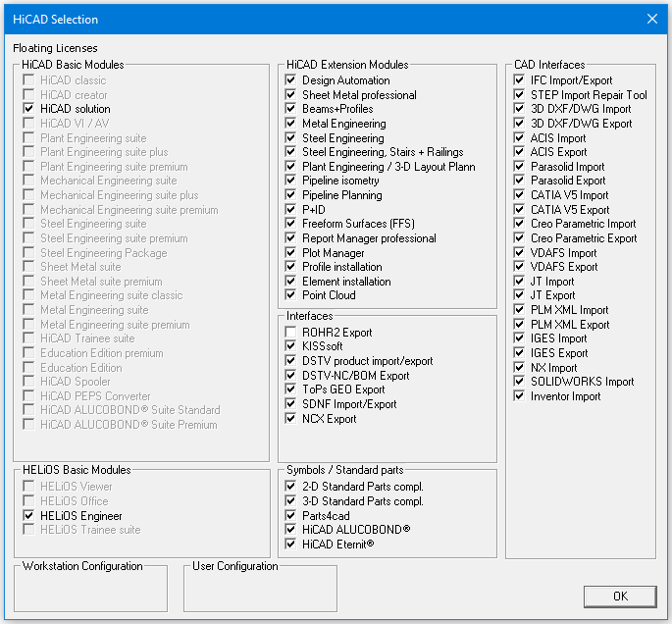Screen dimensions: 672x624
Task: Uncheck Beams+Profiles extension module
Action: coord(290,109)
